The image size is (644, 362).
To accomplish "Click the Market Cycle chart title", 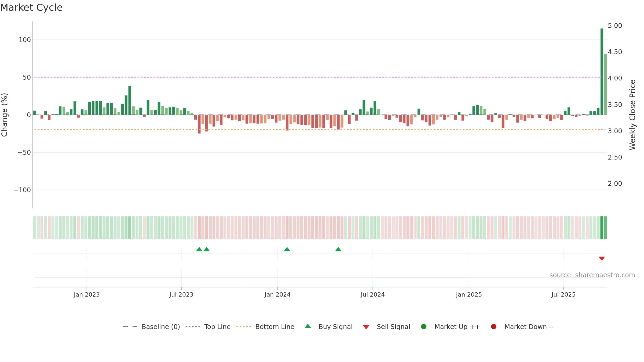I will 31,8.
